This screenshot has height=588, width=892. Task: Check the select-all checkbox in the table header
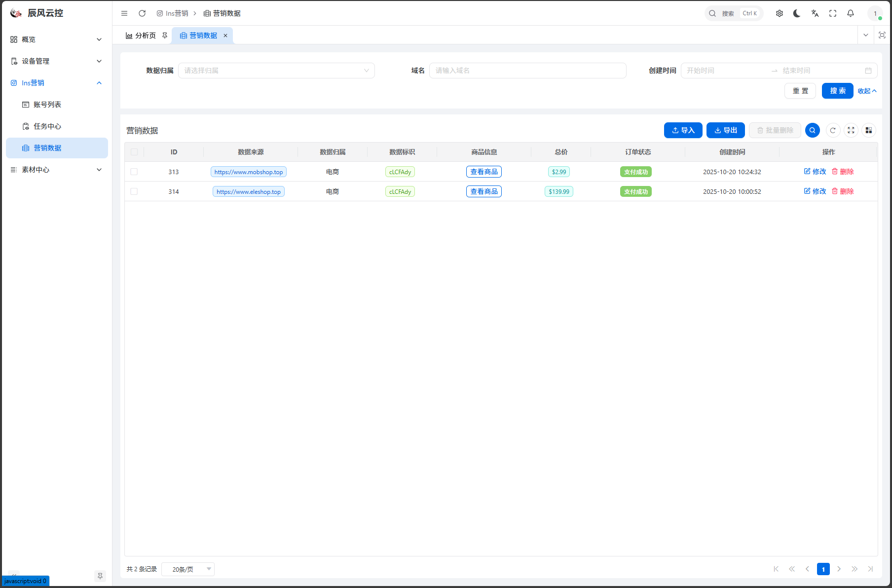[134, 152]
